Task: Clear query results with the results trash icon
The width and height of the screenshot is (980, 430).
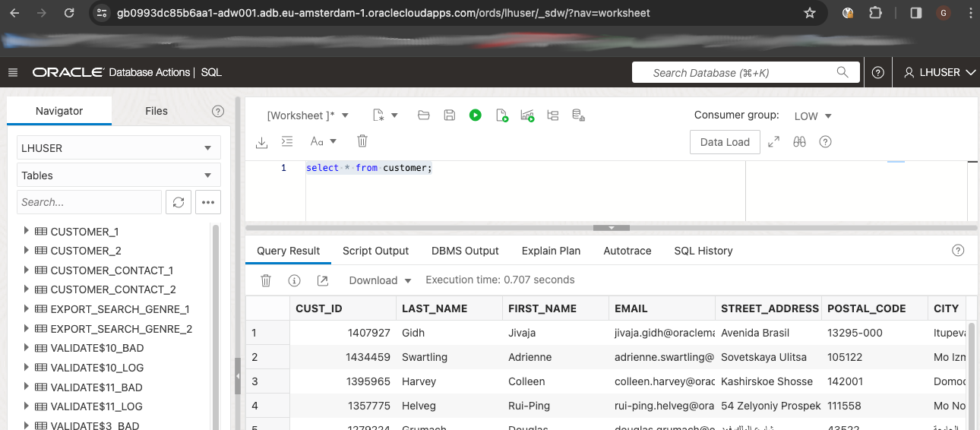Action: coord(266,280)
